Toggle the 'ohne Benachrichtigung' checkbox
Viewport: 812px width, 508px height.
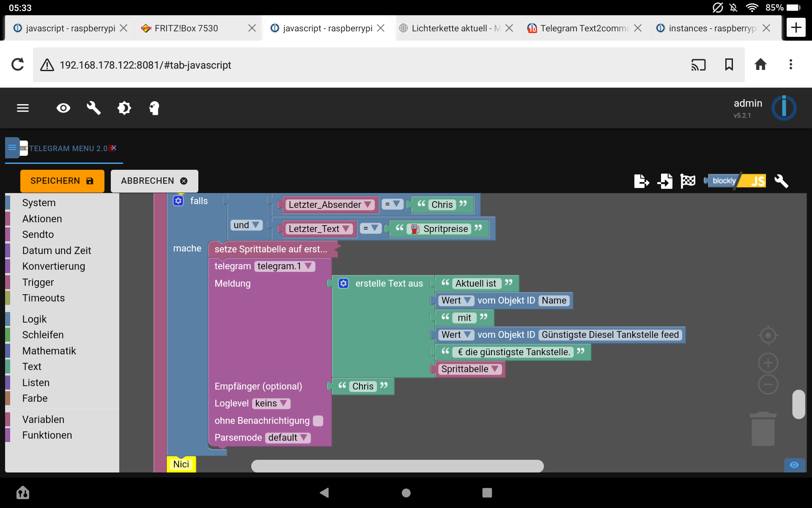tap(318, 420)
